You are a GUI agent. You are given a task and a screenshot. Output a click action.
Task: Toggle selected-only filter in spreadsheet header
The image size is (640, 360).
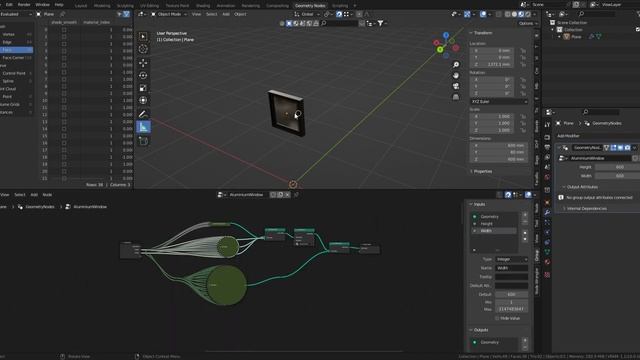pyautogui.click(x=120, y=14)
